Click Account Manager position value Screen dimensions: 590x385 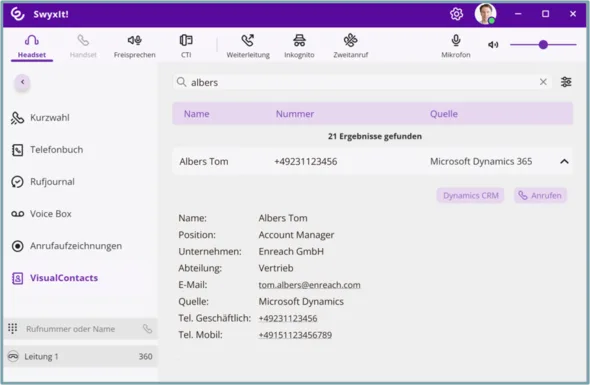point(296,235)
